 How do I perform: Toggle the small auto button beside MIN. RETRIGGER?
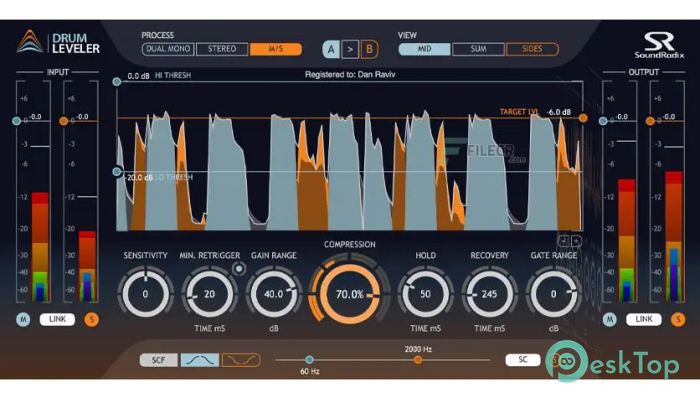(239, 269)
